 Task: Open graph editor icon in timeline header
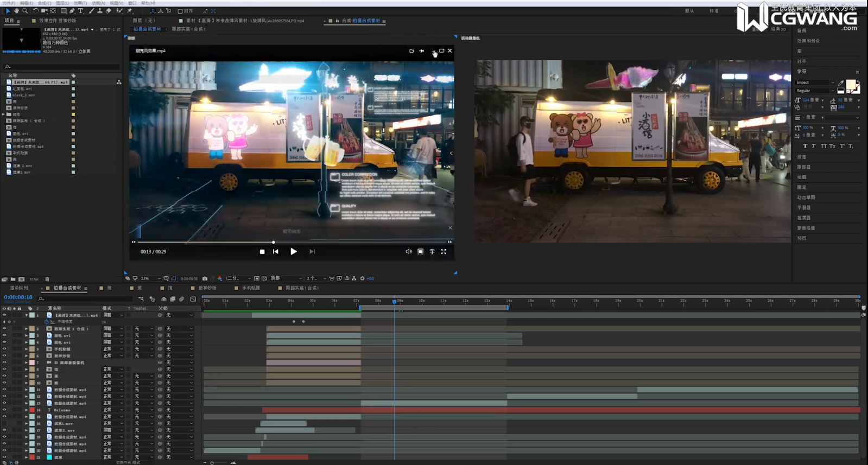tap(193, 299)
